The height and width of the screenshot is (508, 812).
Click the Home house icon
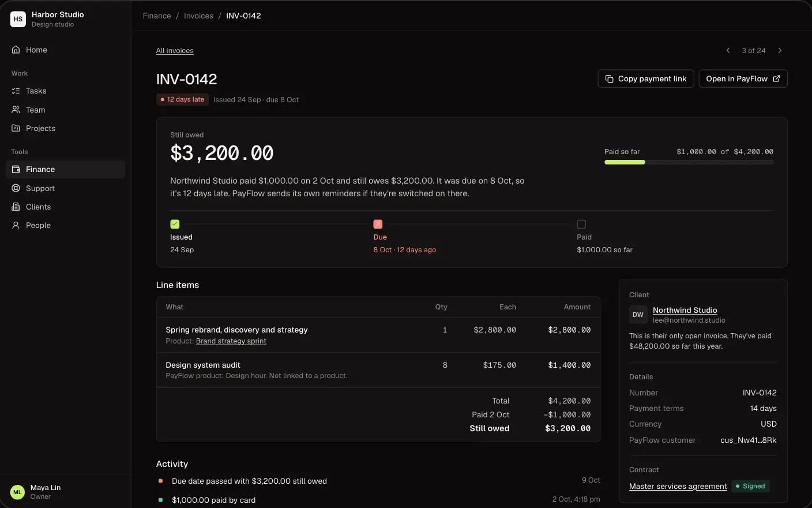tap(16, 50)
